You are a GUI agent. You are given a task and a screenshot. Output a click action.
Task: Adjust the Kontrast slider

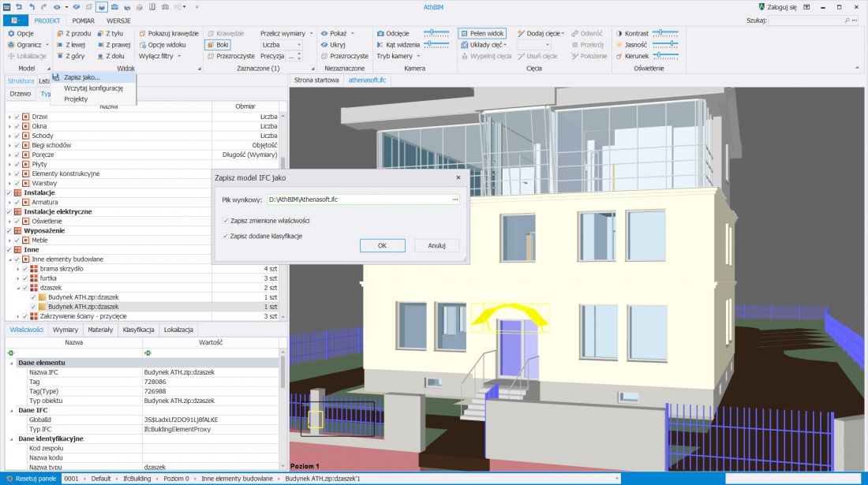pos(665,33)
